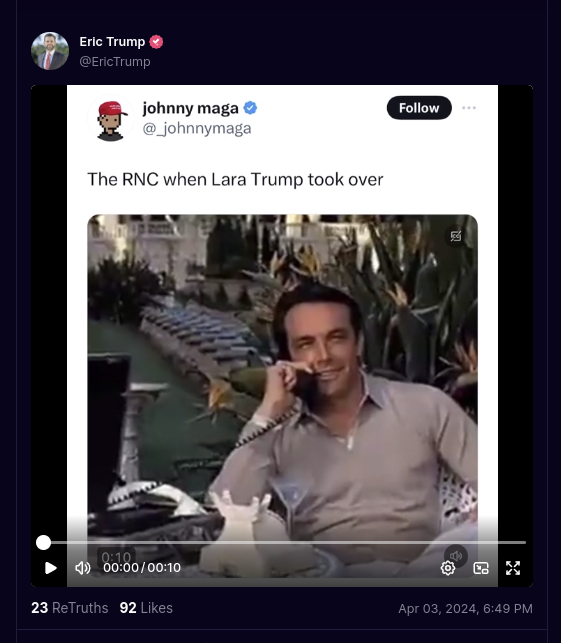Open the Eric Trump display name link
The height and width of the screenshot is (643, 561).
click(112, 42)
